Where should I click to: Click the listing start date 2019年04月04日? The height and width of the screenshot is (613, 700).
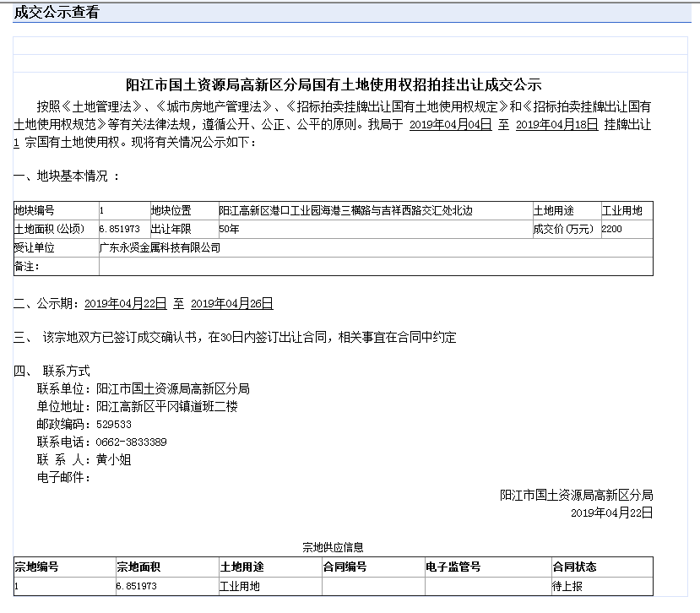(x=450, y=124)
